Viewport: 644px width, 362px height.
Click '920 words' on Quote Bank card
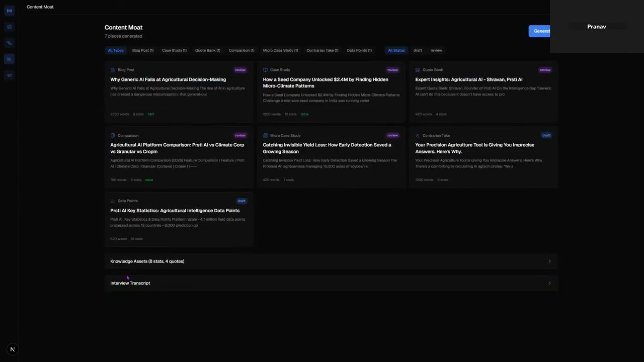click(423, 114)
